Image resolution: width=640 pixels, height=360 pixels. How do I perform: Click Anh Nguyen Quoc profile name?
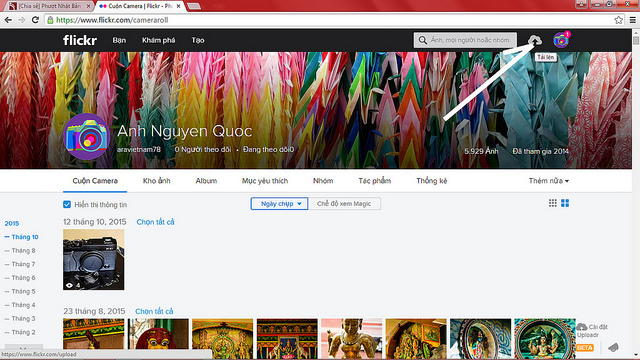(184, 131)
